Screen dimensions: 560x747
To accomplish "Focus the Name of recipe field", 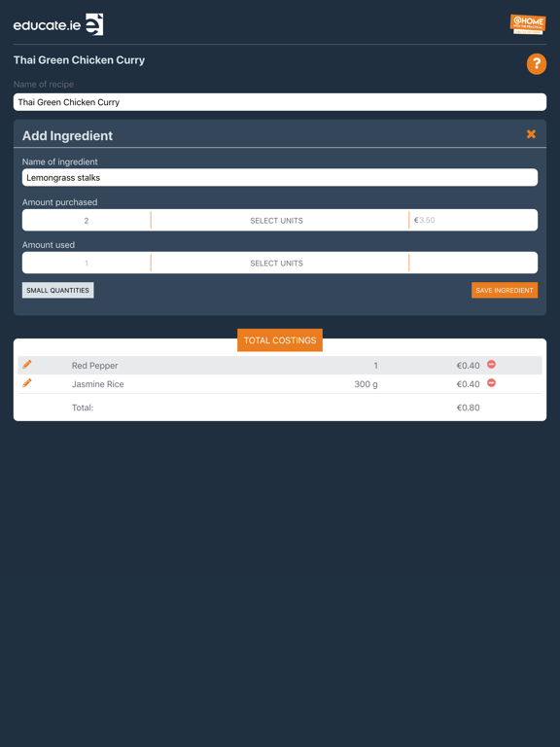I will click(280, 102).
